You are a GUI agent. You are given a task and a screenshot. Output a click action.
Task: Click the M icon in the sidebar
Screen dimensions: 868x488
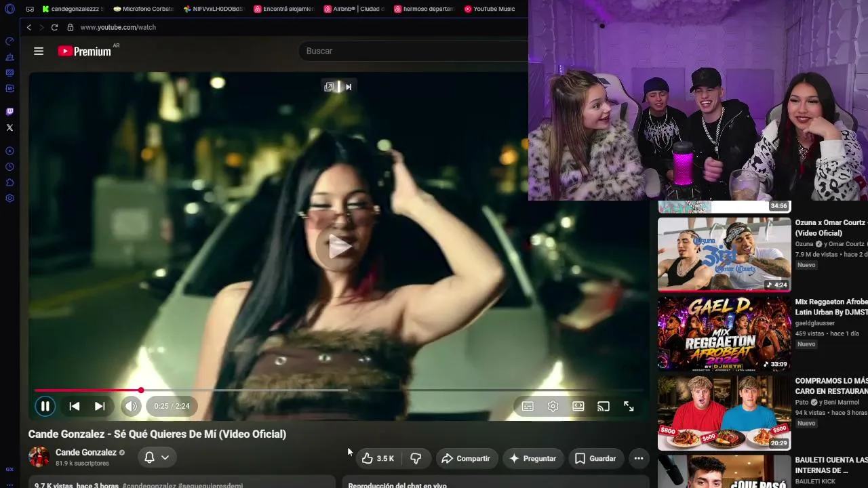pyautogui.click(x=9, y=88)
